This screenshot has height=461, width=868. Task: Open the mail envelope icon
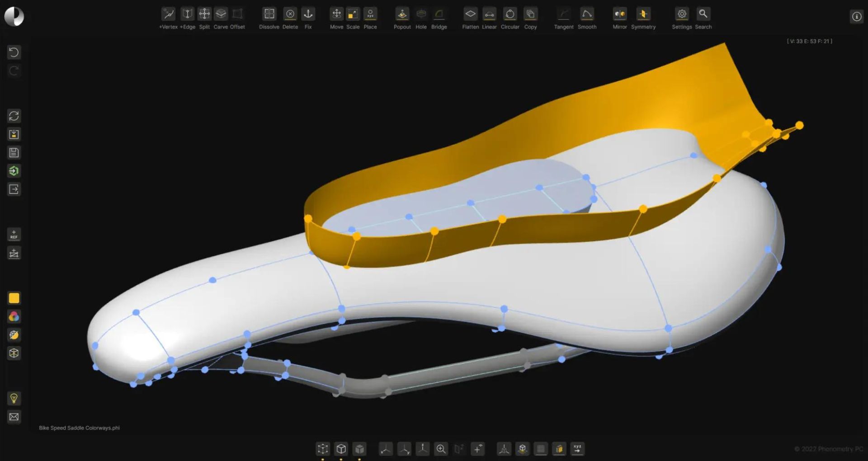14,417
